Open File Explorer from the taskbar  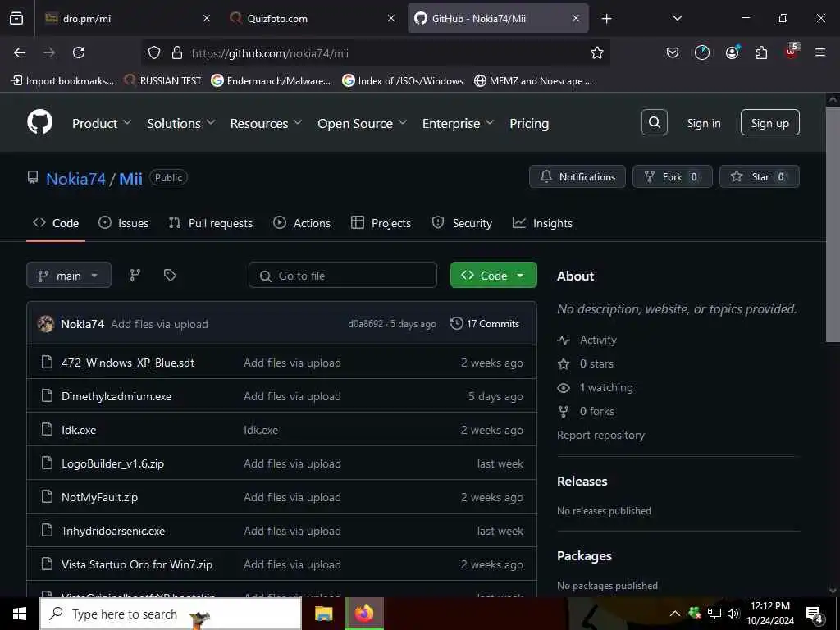pos(323,614)
